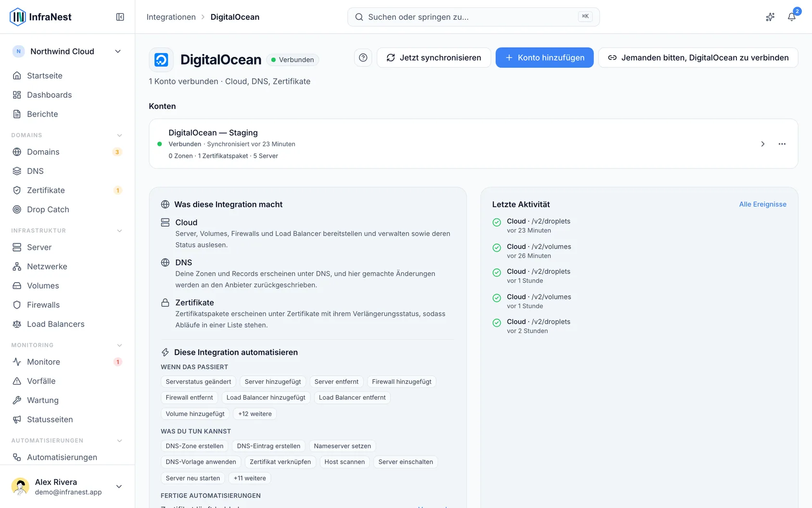Click Jemanden bitten, DigitalOcean zu verbinden

pos(698,58)
